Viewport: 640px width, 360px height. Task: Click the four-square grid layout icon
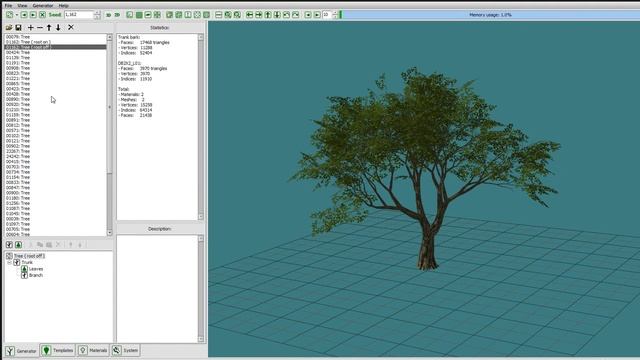[157, 15]
